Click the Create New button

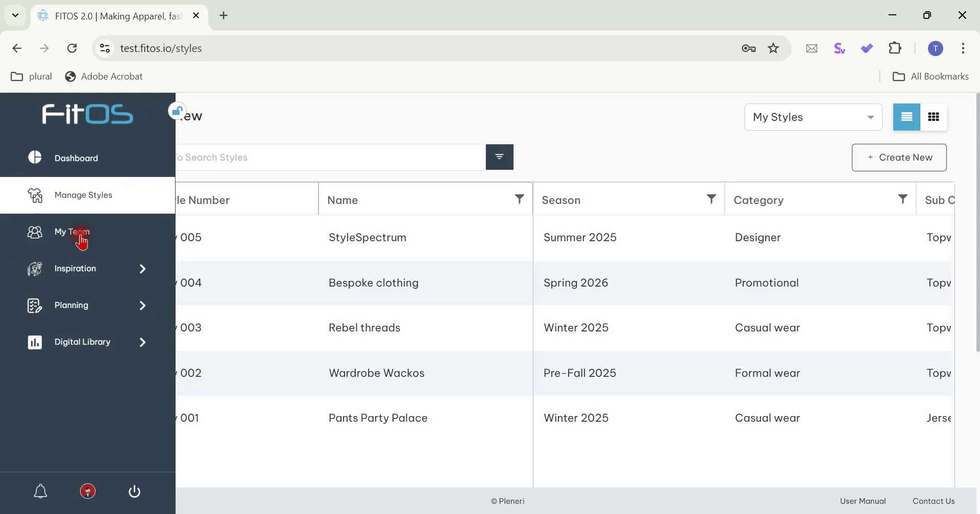point(899,158)
